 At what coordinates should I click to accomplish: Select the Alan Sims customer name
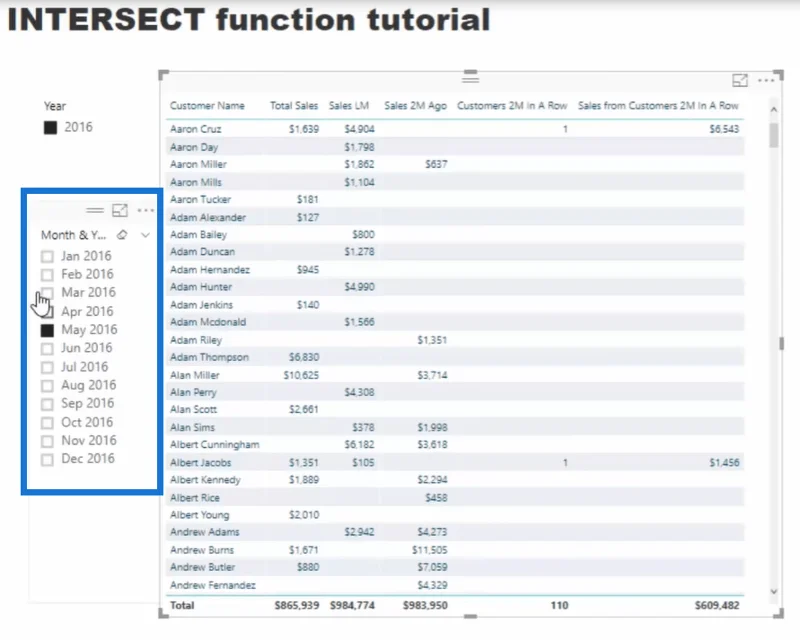[192, 427]
